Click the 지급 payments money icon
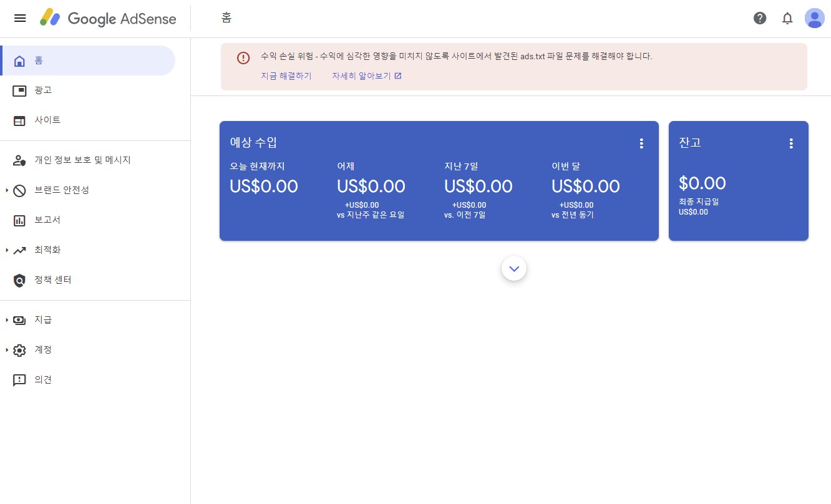This screenshot has width=831, height=504. click(x=19, y=320)
